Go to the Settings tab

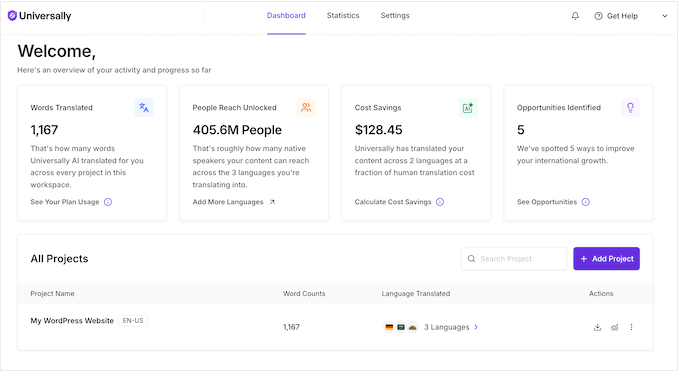395,16
